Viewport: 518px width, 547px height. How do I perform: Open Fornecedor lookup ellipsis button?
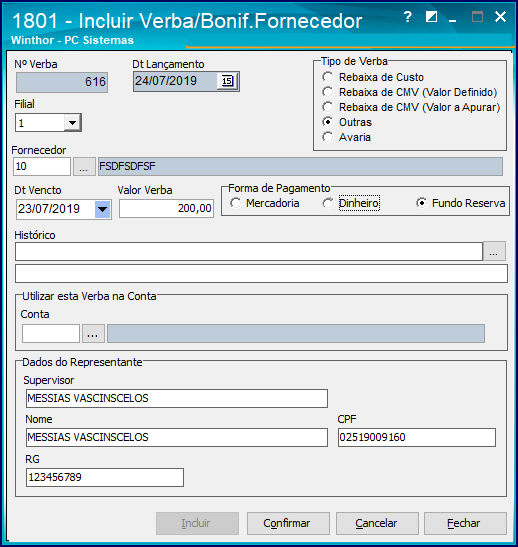(84, 166)
